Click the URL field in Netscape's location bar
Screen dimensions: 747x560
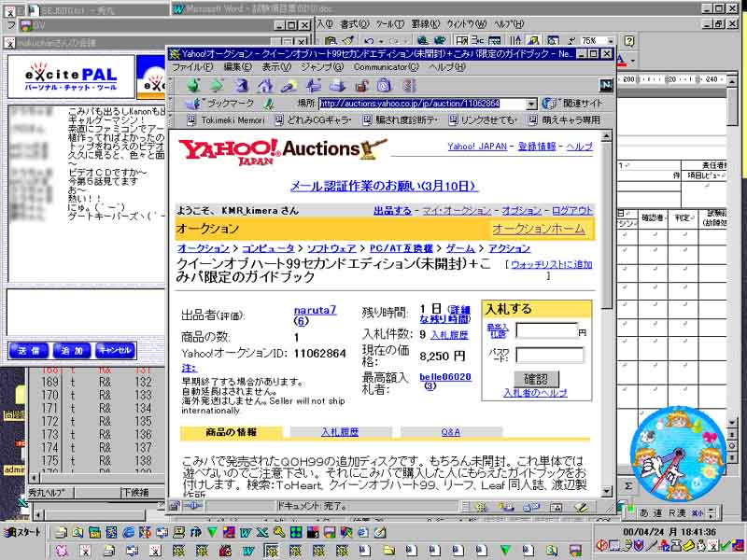422,104
